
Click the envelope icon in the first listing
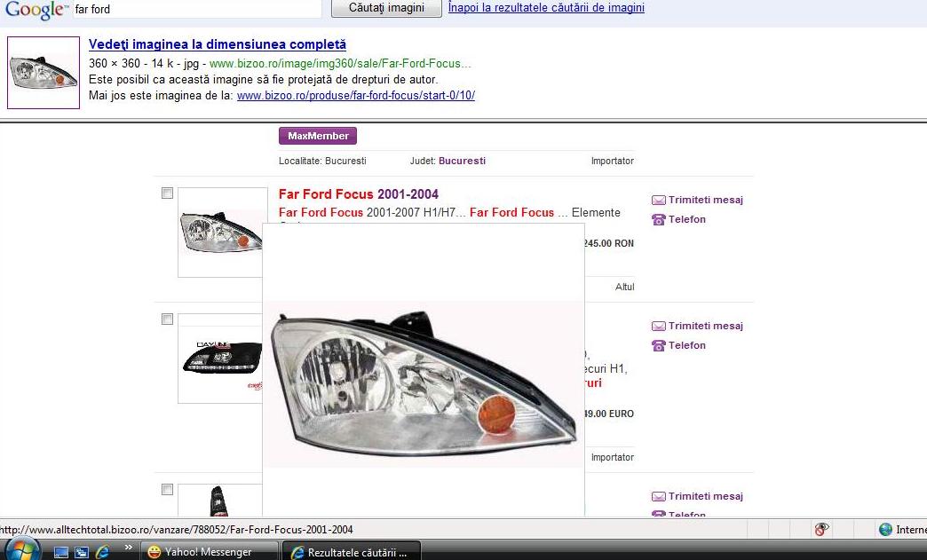pyautogui.click(x=658, y=201)
